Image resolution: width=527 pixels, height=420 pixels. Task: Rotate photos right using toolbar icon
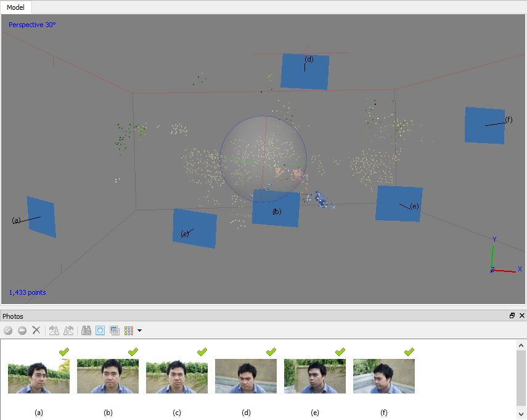pyautogui.click(x=68, y=331)
